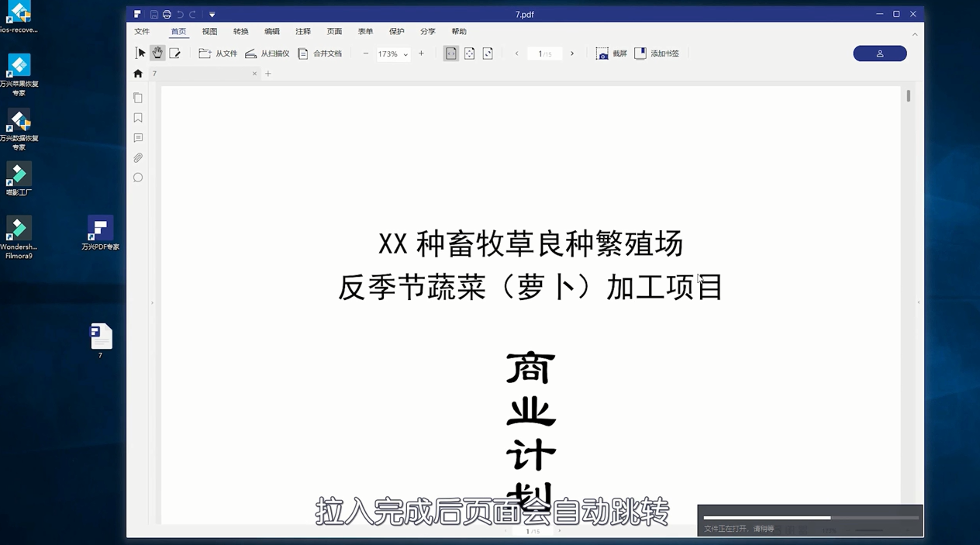Open the attachments panel
Viewport: 980px width, 545px height.
[138, 157]
